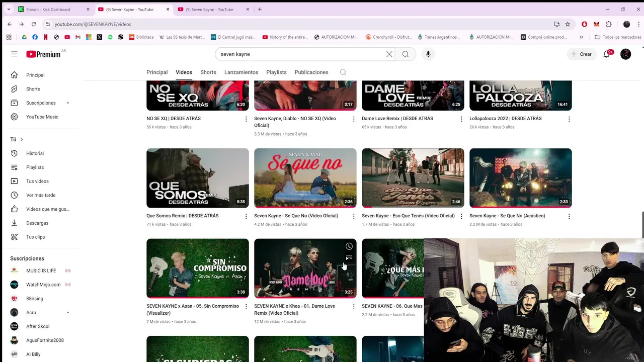644x362 pixels.
Task: Bookmark this page with star icon
Action: 568,24
